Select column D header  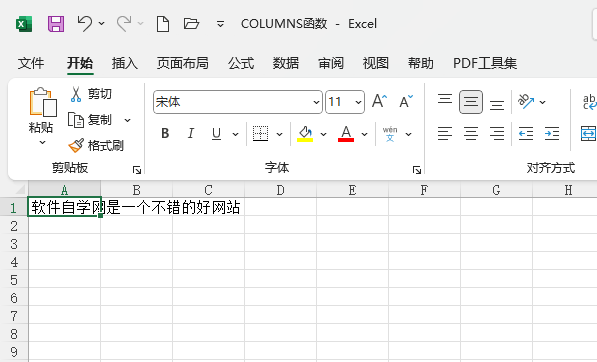[x=280, y=190]
